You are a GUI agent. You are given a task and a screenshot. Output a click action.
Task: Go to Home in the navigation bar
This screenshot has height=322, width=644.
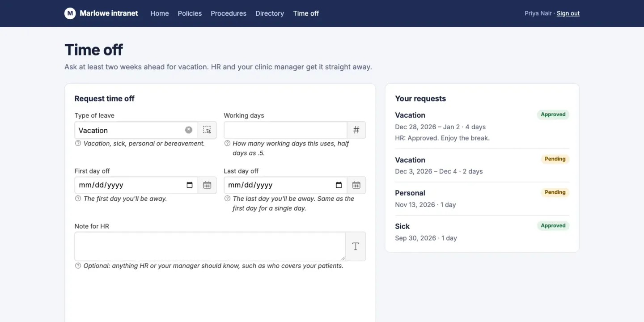pyautogui.click(x=160, y=13)
